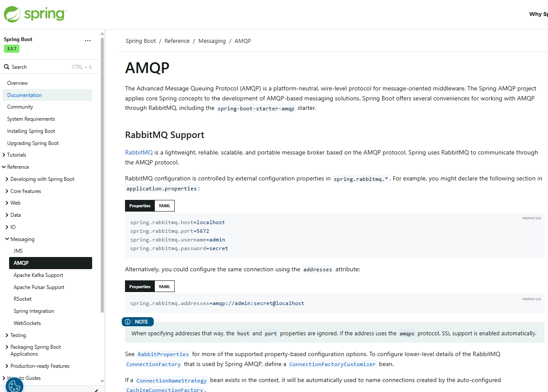This screenshot has height=392, width=548.
Task: Open the Spring Boot version options ellipsis
Action: (88, 41)
